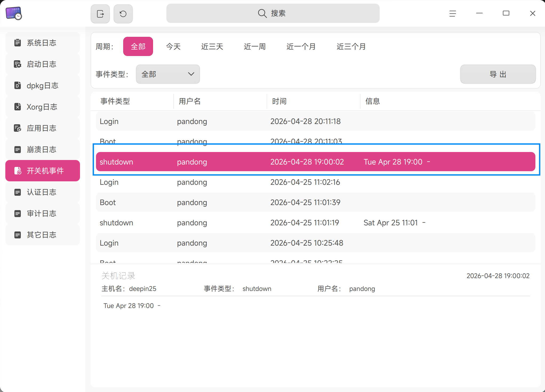Select the 近三个月 period filter
The width and height of the screenshot is (545, 392).
tap(351, 46)
